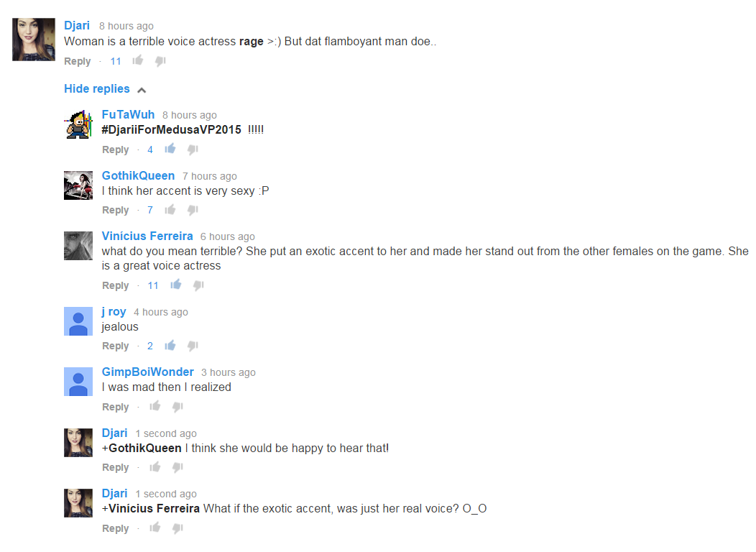Like Vinícius Ferreira's exotic accent reply
Screen dimensions: 756x552
point(176,285)
